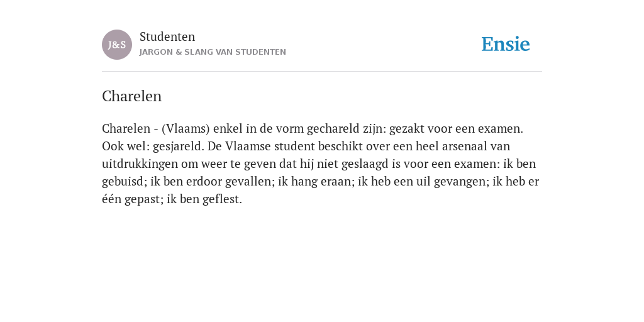The image size is (644, 322).
Task: Select the 'Jargon & Slang van Studenten' subtitle
Action: tap(213, 52)
